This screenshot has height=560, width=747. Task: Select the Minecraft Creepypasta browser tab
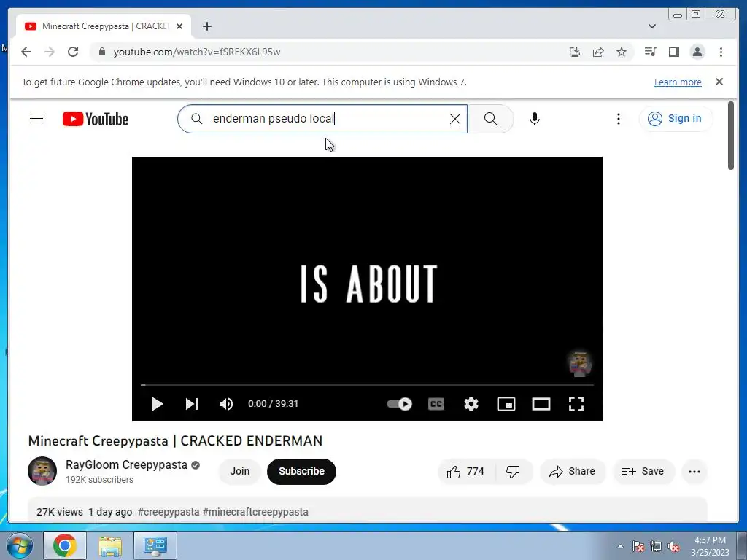[x=104, y=26]
